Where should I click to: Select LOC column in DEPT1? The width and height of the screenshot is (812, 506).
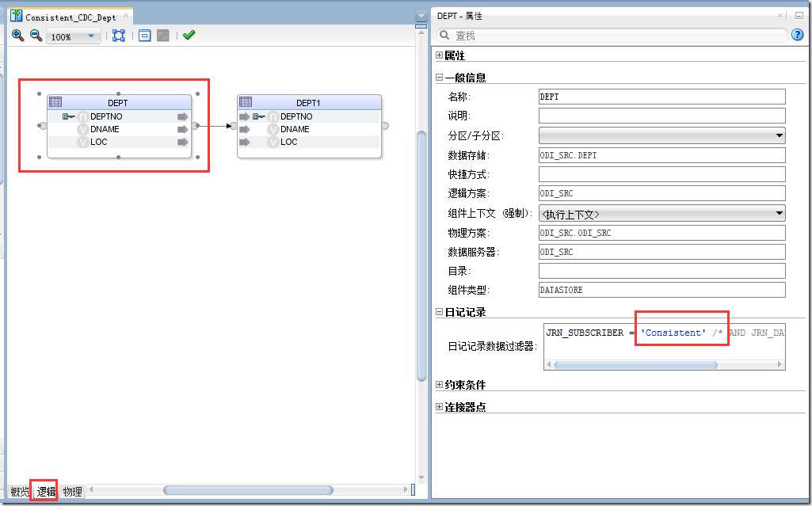point(288,142)
